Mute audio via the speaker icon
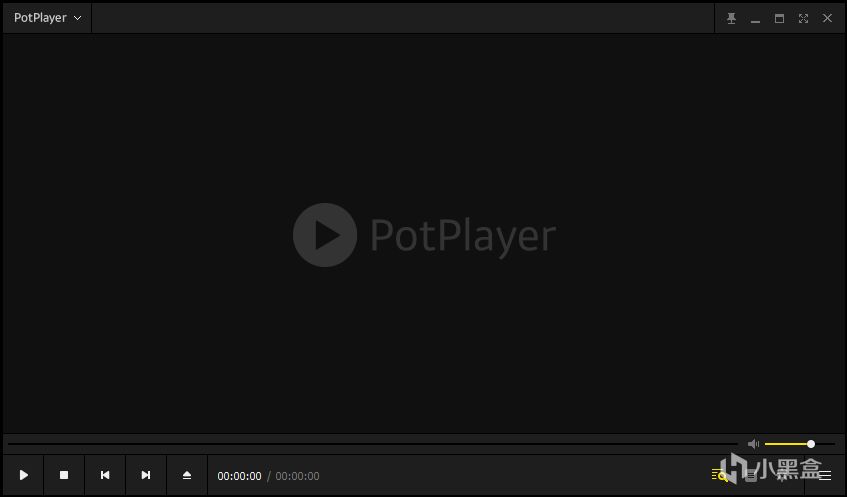Viewport: 847px width, 497px height. click(753, 444)
